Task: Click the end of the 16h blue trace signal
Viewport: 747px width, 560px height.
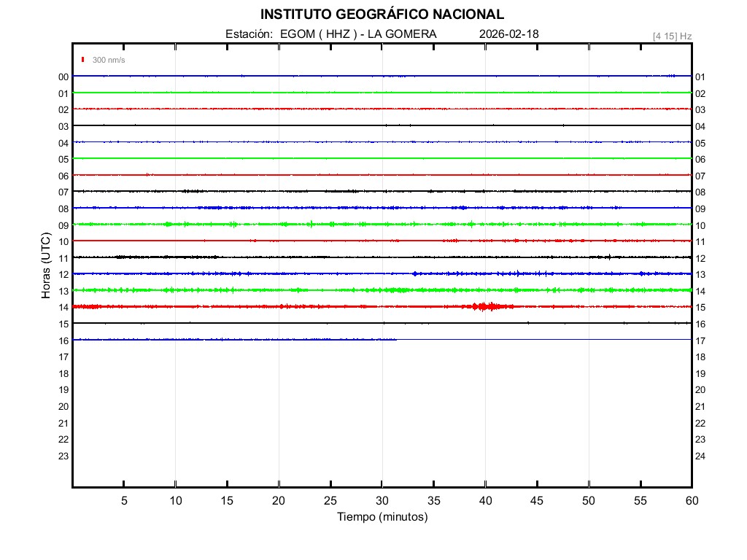Action: click(x=396, y=340)
